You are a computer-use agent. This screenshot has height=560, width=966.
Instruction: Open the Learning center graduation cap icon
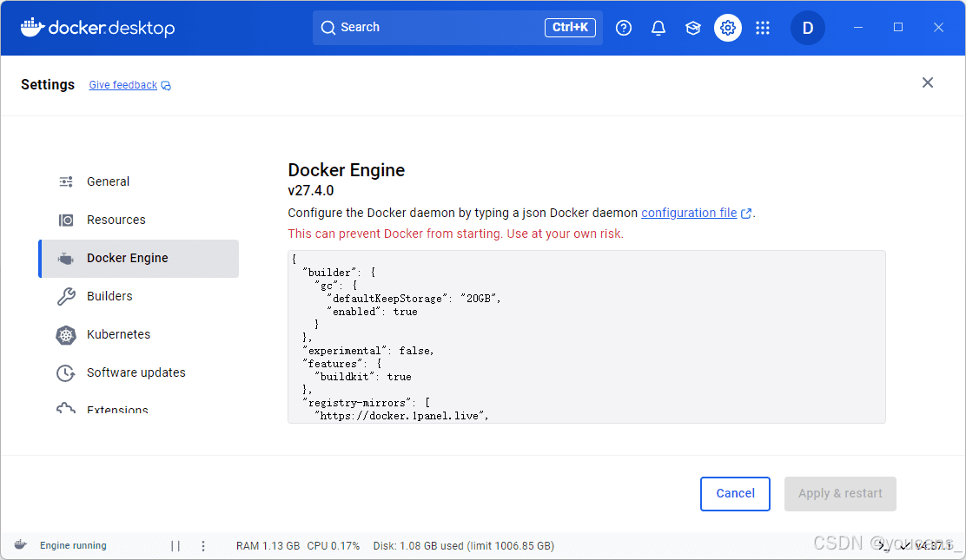(x=693, y=28)
